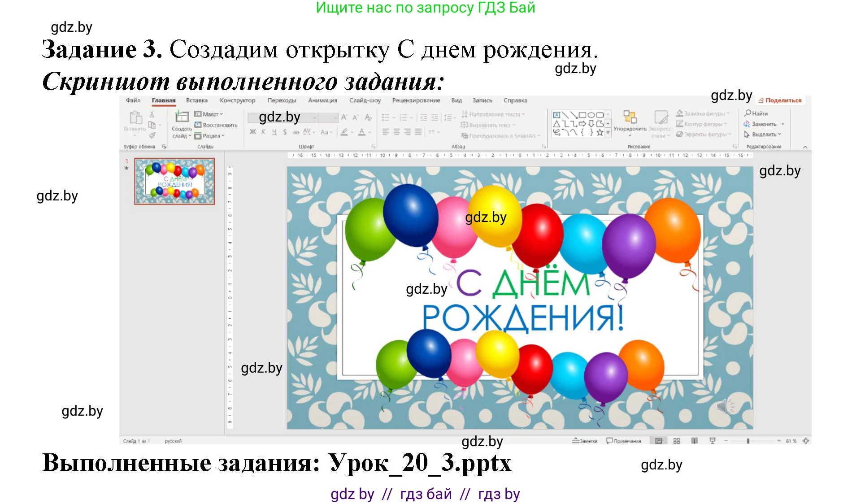Start slideshow from the status bar
The image size is (852, 504).
coord(712,441)
